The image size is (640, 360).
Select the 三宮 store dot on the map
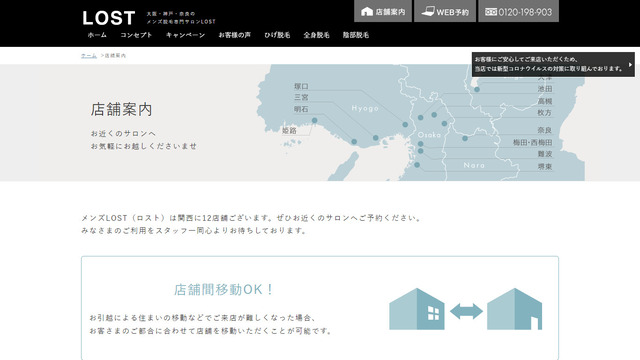pyautogui.click(x=376, y=138)
